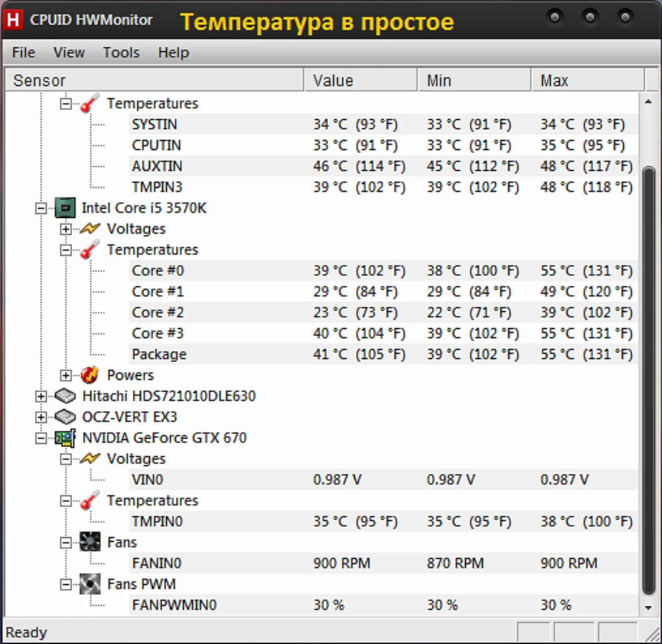
Task: Select the Core #3 temperature row
Action: [383, 333]
